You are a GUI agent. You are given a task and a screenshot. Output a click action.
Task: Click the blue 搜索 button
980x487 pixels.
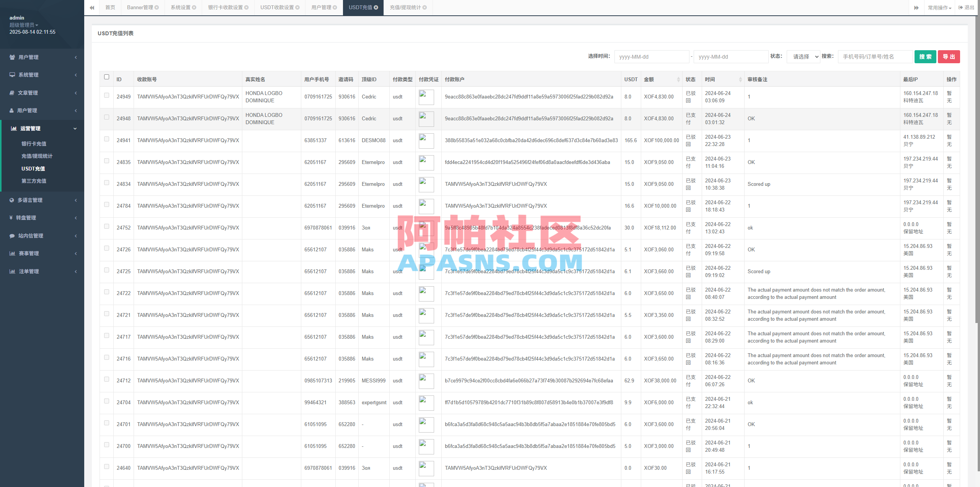(x=925, y=56)
